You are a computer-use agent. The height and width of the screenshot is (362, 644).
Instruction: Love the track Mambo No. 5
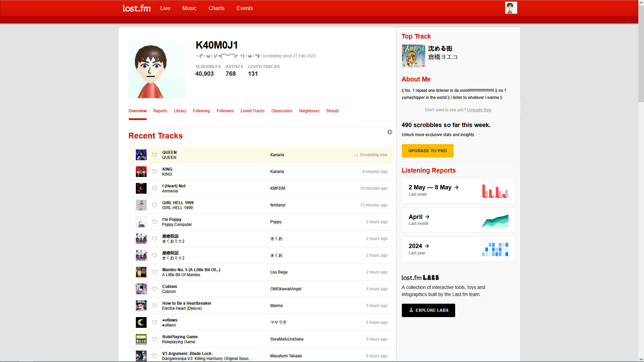(155, 272)
